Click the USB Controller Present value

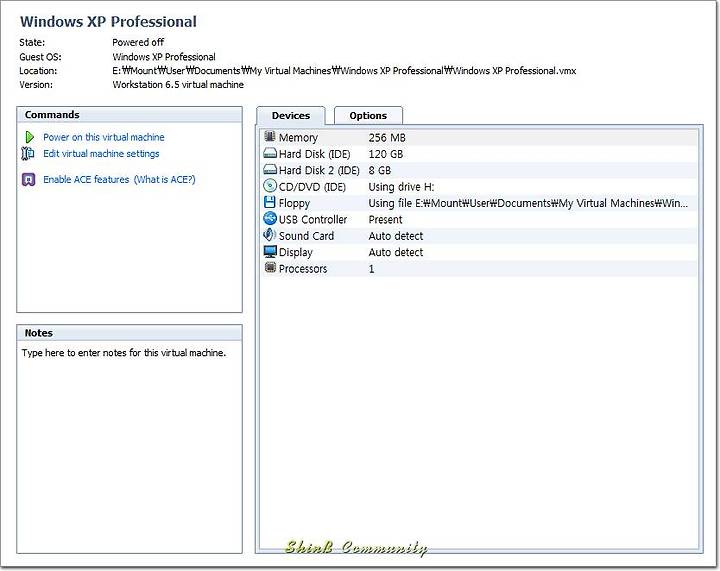point(385,219)
